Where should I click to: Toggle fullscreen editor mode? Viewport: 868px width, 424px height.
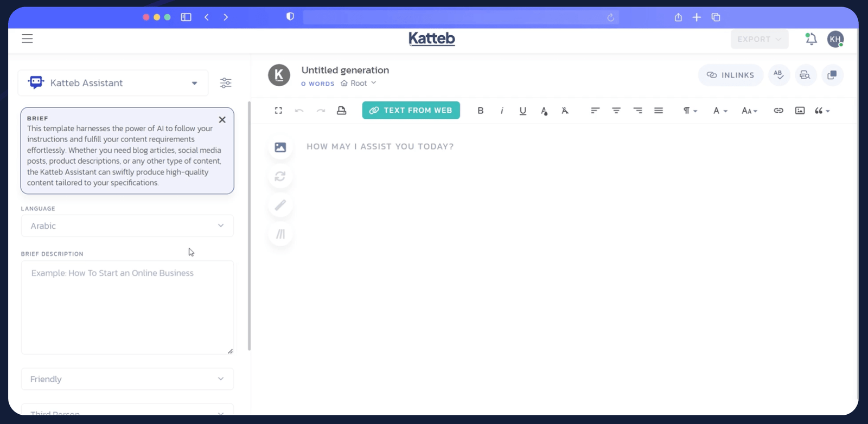[x=278, y=111]
